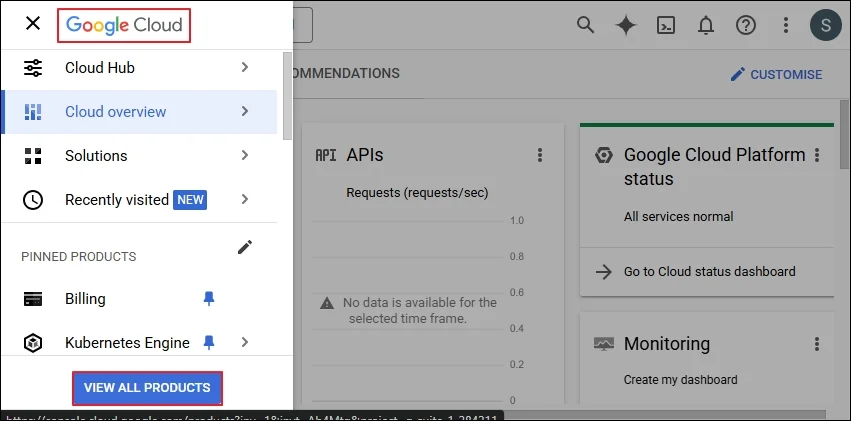Follow Go to Cloud status dashboard link

[709, 272]
